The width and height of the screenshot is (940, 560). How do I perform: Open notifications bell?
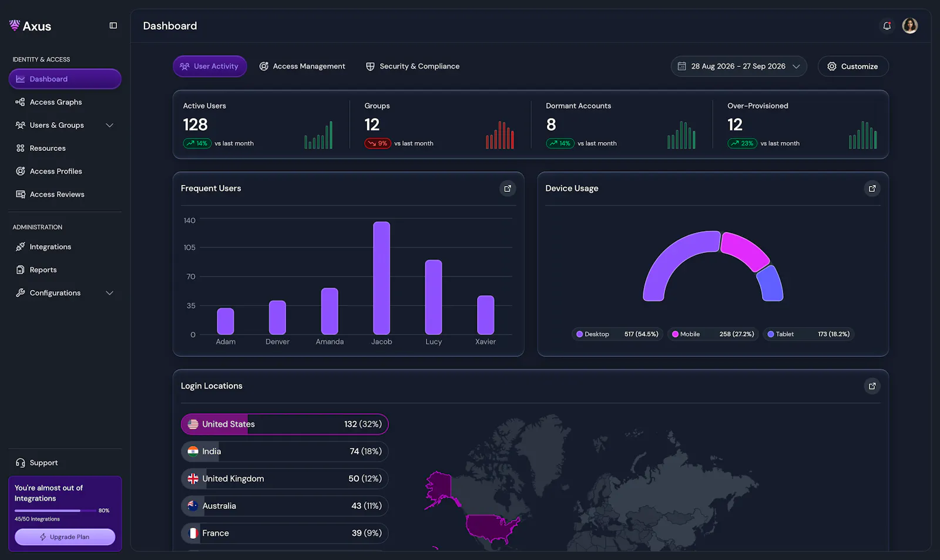pos(887,26)
